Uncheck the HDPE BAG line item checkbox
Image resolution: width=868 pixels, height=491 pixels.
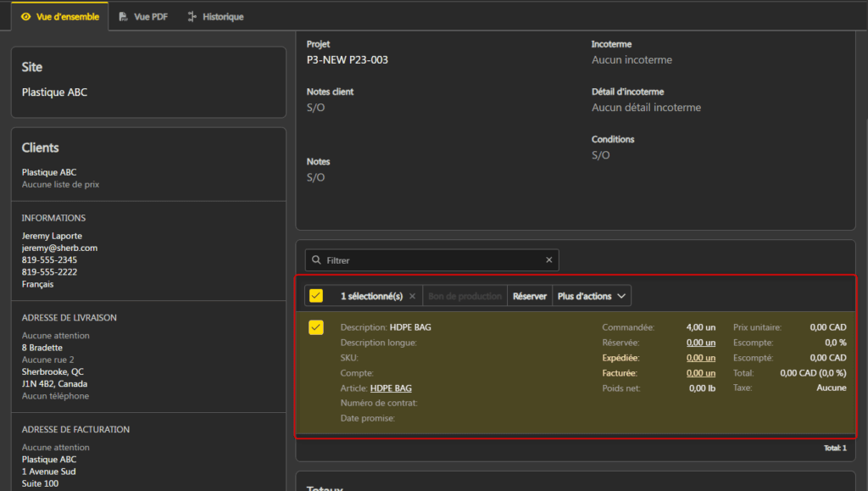(316, 327)
